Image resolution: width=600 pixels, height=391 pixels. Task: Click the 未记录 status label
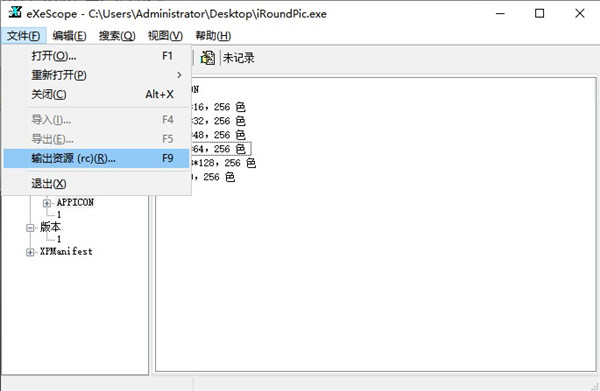pos(238,58)
